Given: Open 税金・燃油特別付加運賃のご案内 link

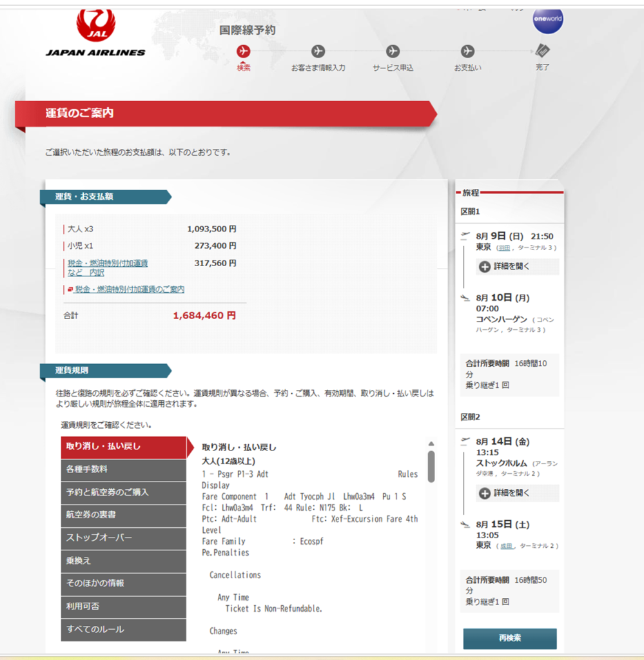Looking at the screenshot, I should click(130, 290).
